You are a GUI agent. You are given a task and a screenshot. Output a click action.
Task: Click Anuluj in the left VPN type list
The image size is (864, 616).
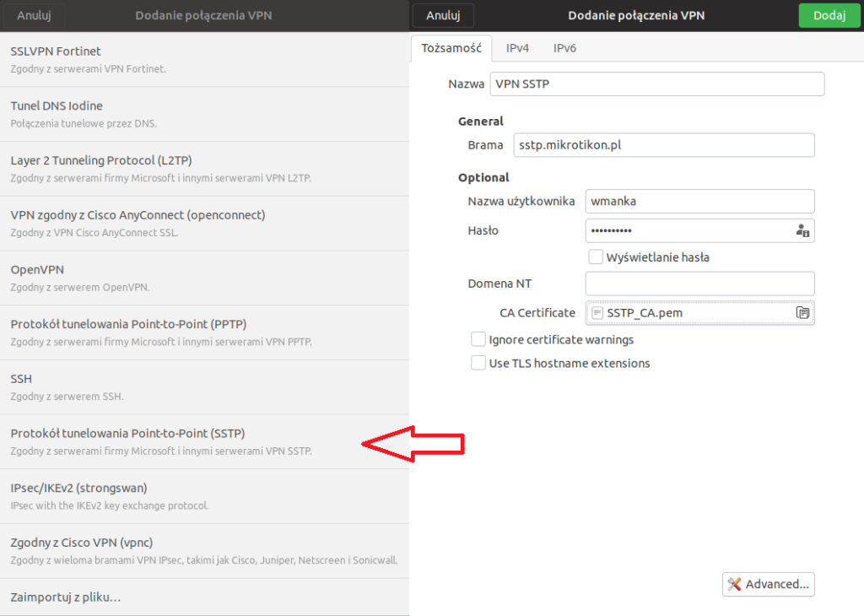[x=34, y=15]
